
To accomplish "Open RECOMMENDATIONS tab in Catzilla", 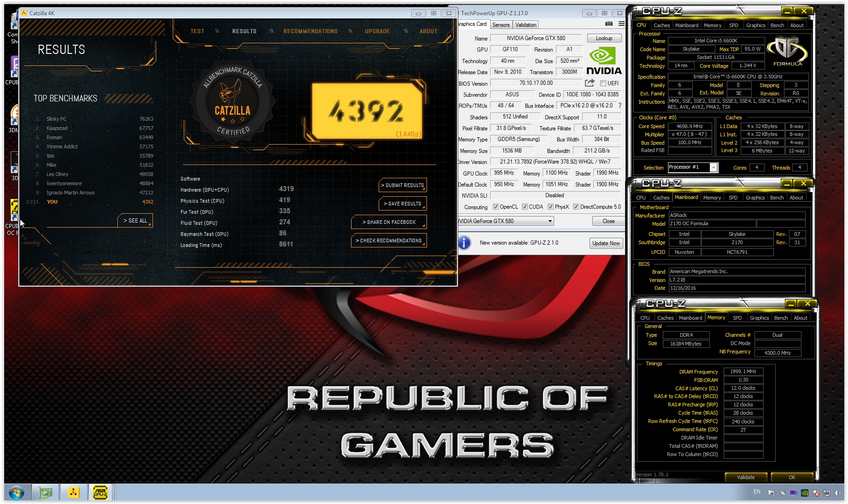I will (x=310, y=31).
